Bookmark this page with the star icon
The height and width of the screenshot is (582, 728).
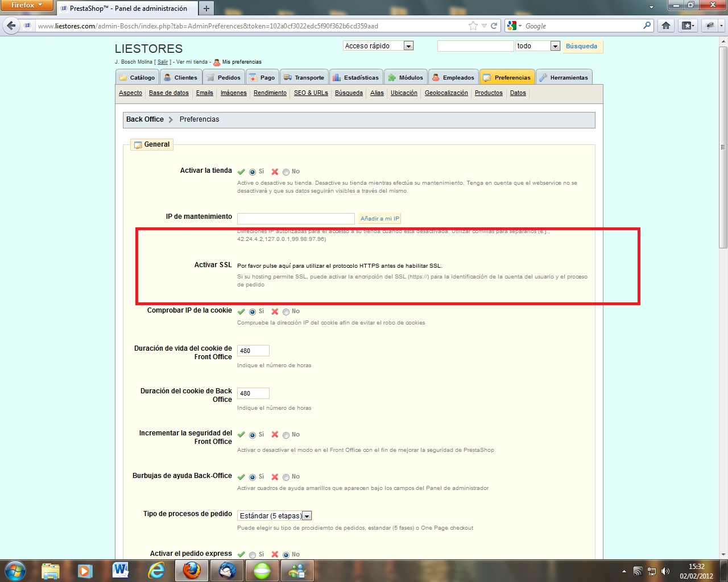click(x=473, y=26)
